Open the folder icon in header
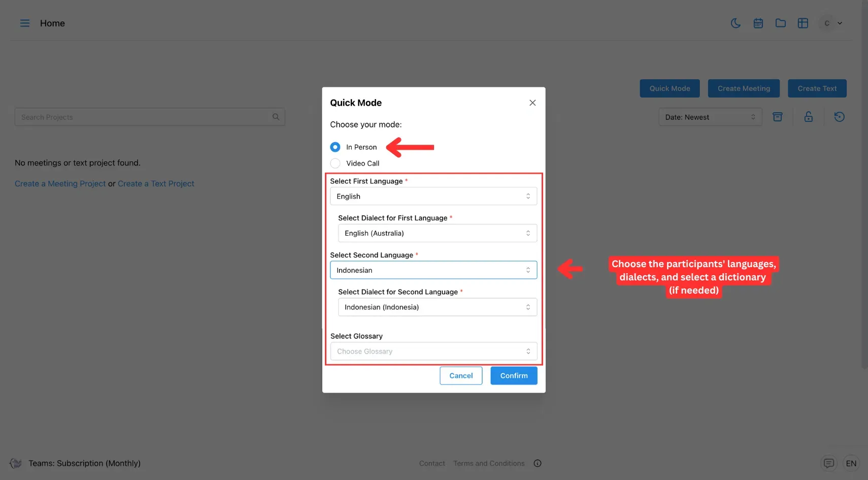Viewport: 868px width, 480px height. coord(781,23)
